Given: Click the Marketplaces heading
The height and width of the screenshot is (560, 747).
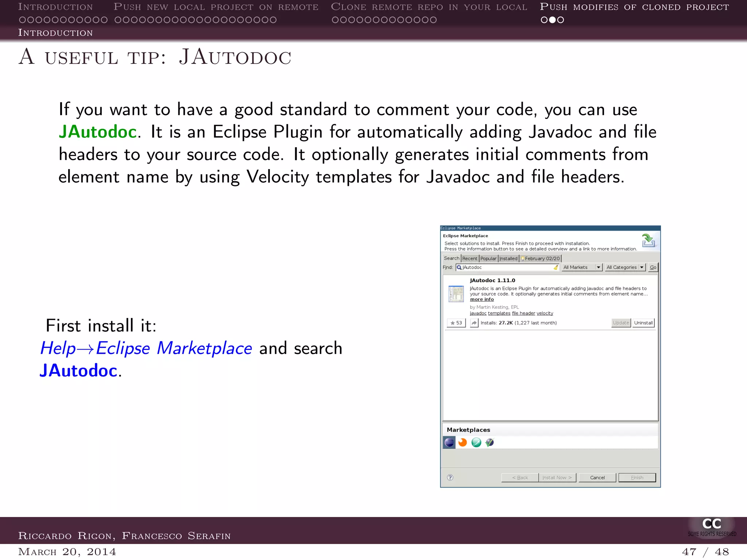Looking at the screenshot, I should [468, 430].
